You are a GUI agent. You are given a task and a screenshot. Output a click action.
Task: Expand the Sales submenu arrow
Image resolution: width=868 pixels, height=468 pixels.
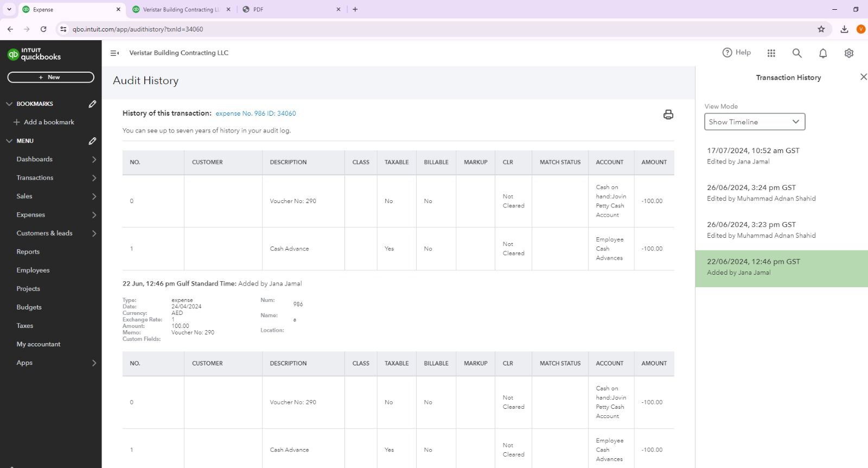pos(94,197)
